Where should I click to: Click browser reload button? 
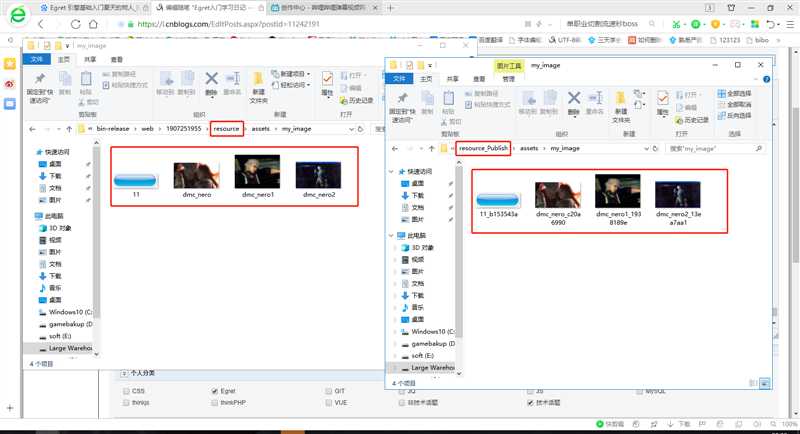tap(76, 24)
